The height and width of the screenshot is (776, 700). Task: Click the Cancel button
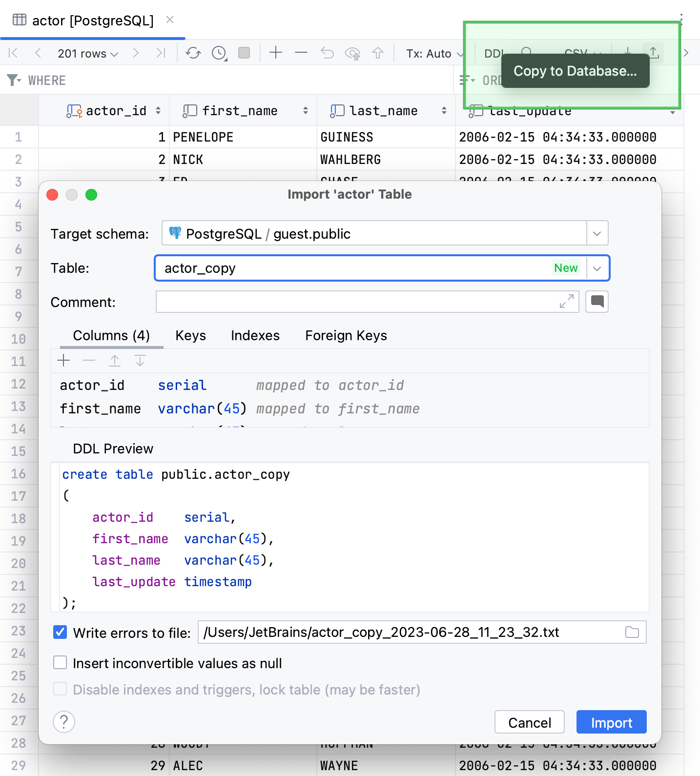point(530,722)
